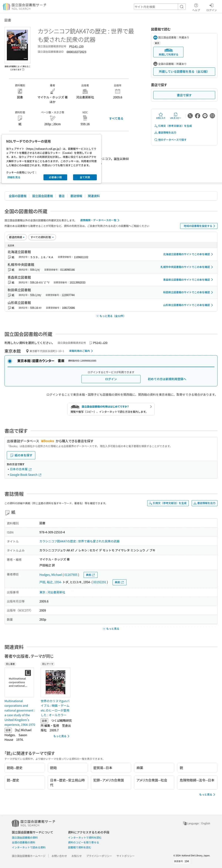Go to 書店 tab
The width and height of the screenshot is (222, 868).
point(62,196)
